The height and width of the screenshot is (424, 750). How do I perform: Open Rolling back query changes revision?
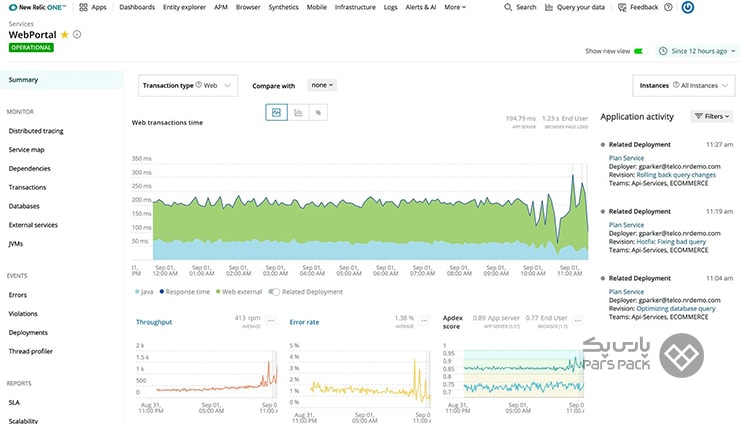(676, 175)
